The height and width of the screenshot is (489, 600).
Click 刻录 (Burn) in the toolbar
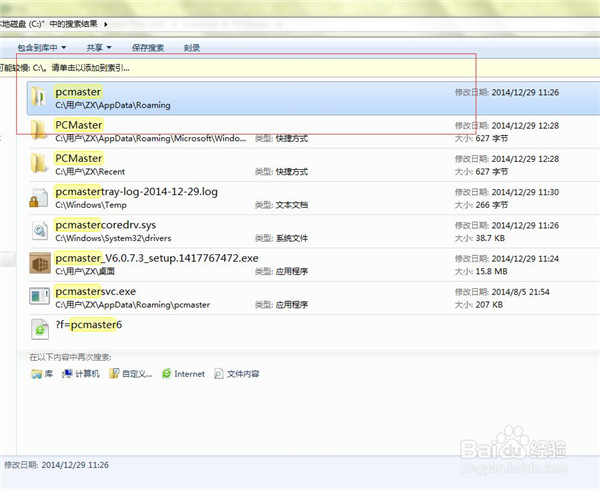click(192, 47)
